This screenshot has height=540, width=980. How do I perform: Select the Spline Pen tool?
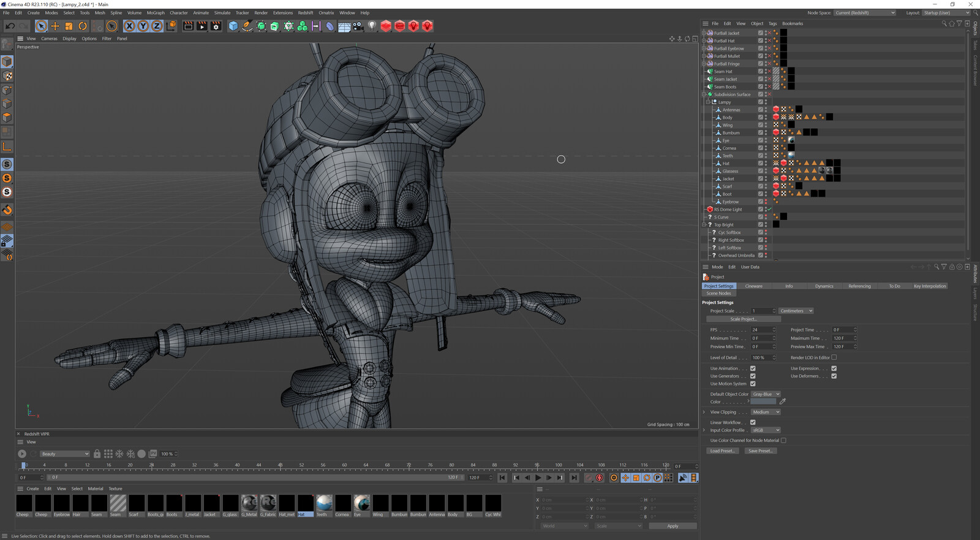click(x=247, y=26)
